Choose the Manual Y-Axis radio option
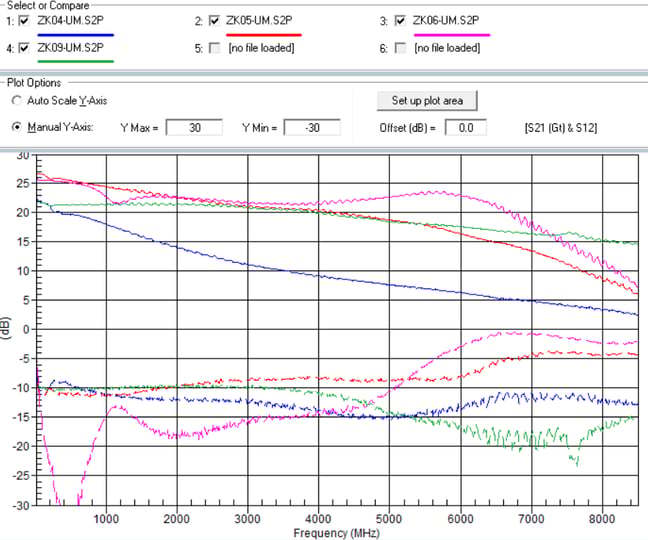 tap(17, 127)
